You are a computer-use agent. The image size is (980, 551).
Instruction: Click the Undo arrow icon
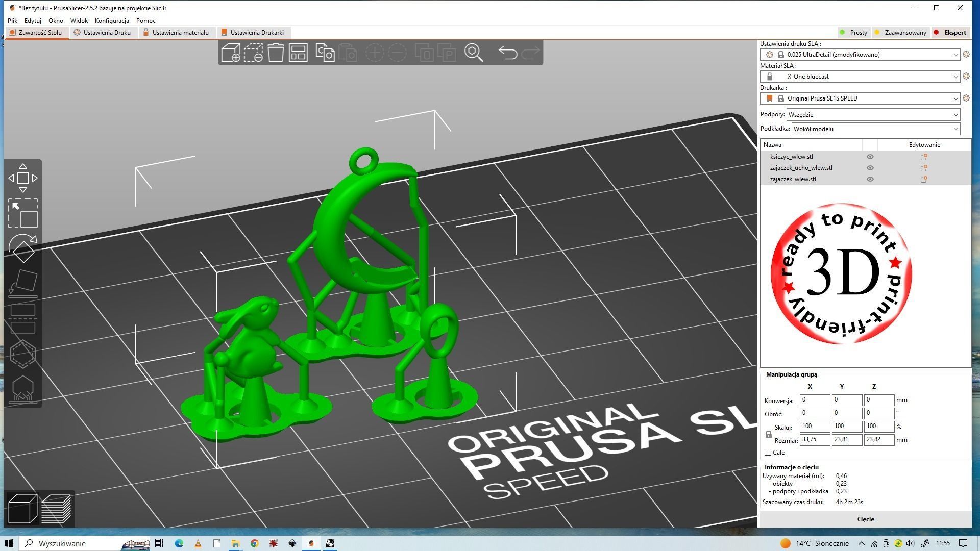pyautogui.click(x=508, y=53)
